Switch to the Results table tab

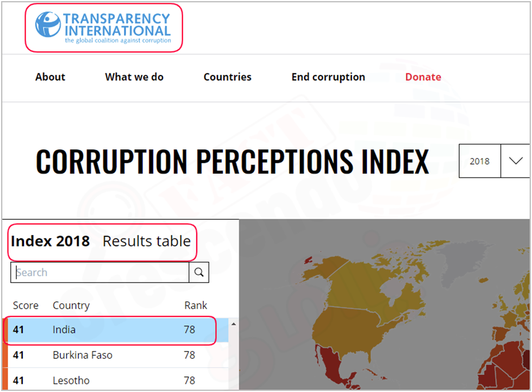pyautogui.click(x=147, y=241)
